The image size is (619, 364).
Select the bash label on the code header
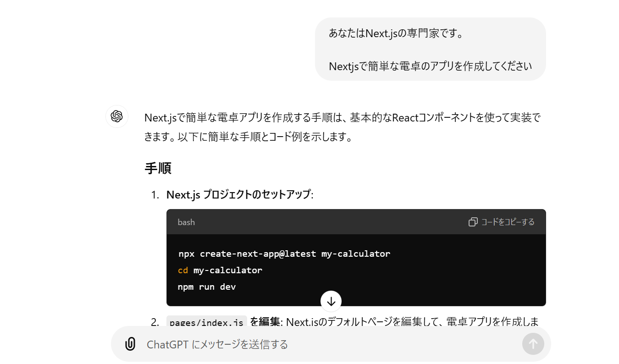click(x=186, y=222)
